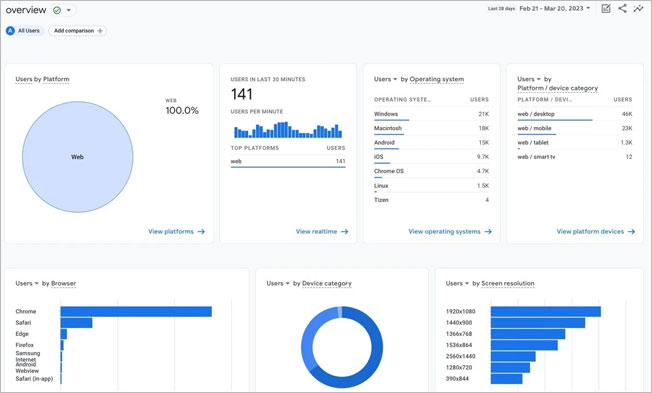The height and width of the screenshot is (393, 652).
Task: Click the customize report pencil icon
Action: [606, 8]
